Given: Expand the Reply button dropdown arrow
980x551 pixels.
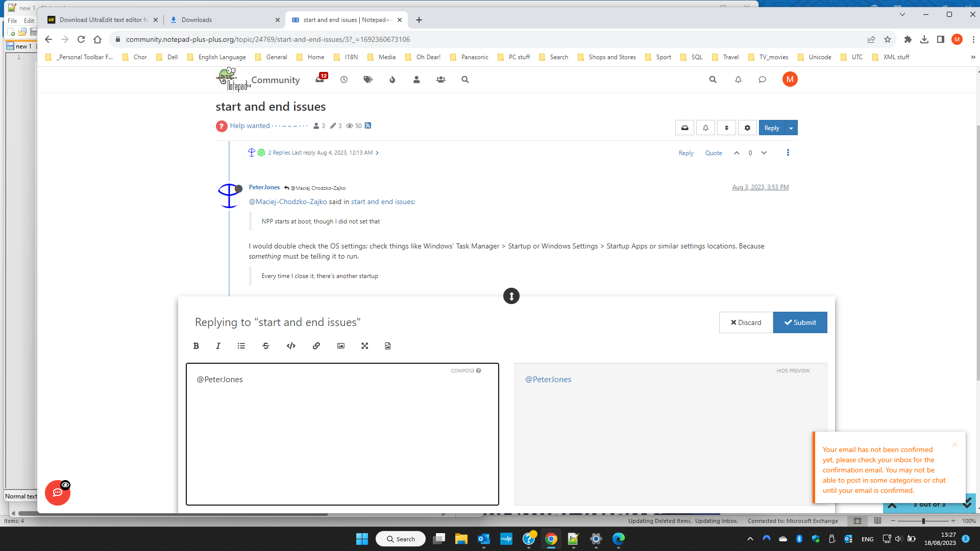Looking at the screenshot, I should click(x=791, y=128).
